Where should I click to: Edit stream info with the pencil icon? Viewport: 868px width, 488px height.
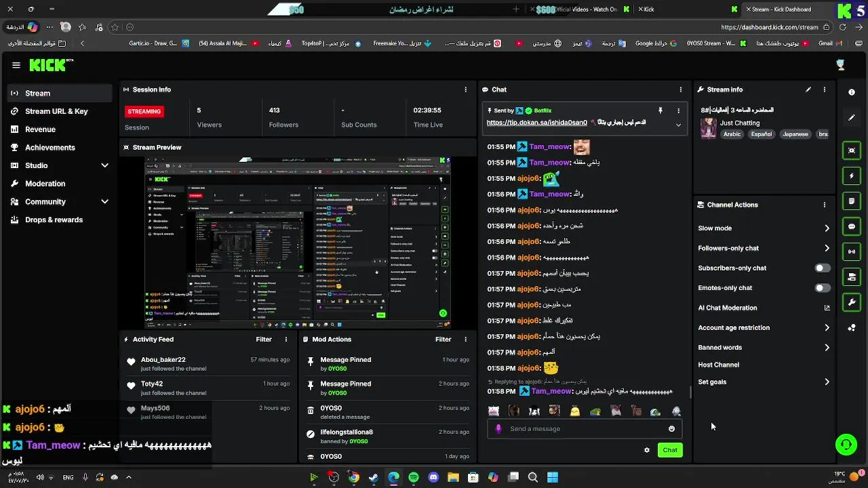[x=808, y=89]
